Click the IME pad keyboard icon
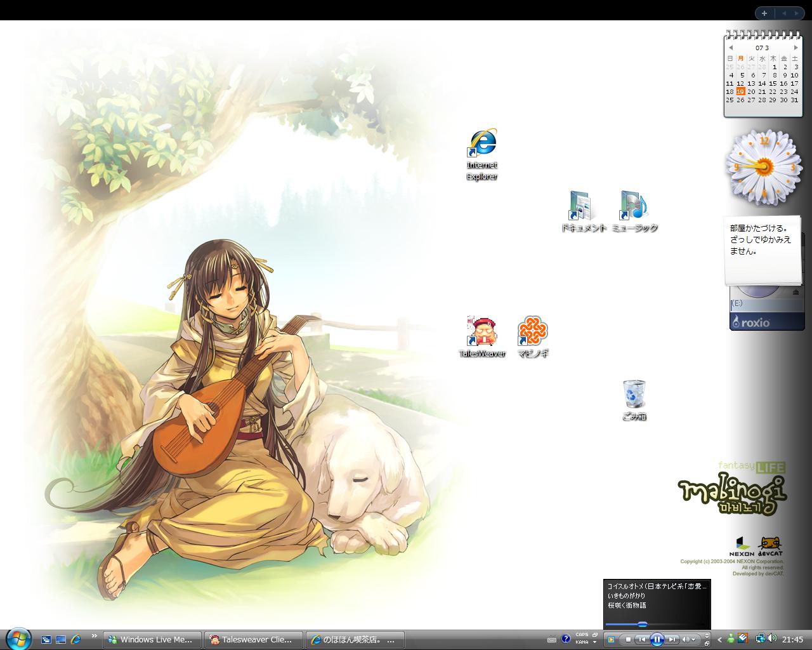The height and width of the screenshot is (650, 812). coord(552,639)
